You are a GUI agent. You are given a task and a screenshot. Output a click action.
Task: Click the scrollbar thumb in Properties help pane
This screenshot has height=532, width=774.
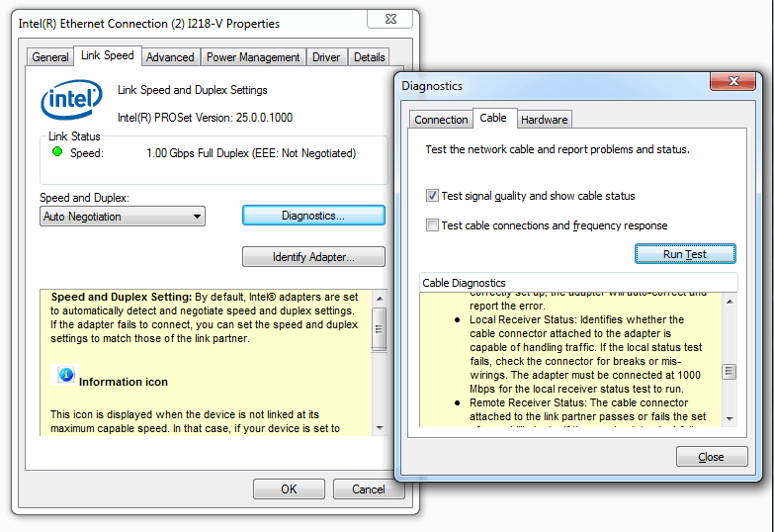coord(380,329)
